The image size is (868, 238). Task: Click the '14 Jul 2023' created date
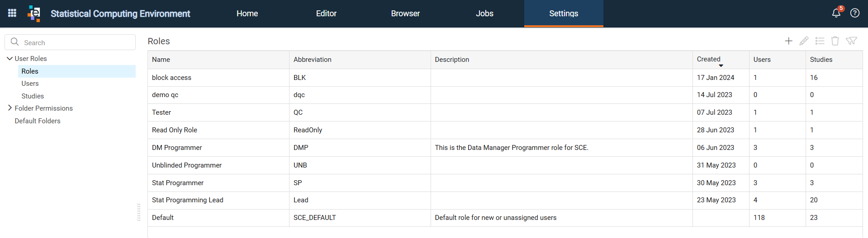(715, 95)
